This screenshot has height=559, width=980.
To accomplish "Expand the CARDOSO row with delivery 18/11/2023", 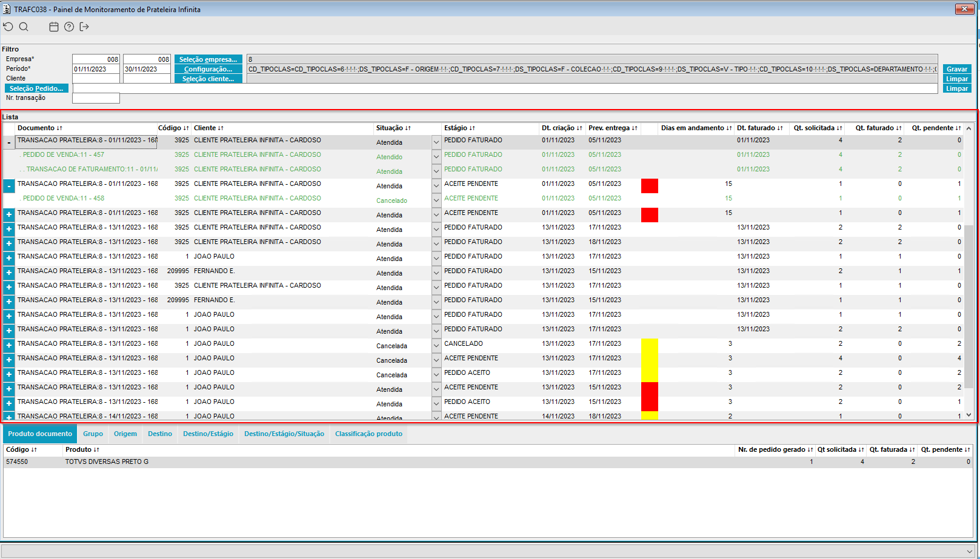I will click(x=8, y=244).
